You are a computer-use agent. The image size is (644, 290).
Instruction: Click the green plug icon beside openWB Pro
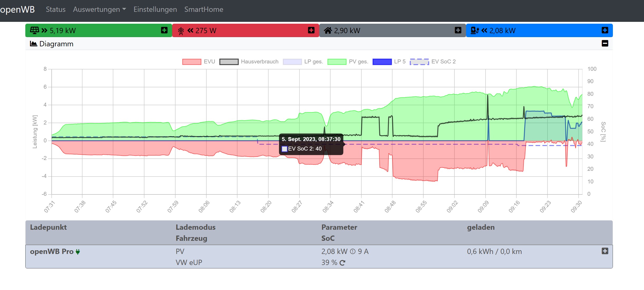pos(78,252)
